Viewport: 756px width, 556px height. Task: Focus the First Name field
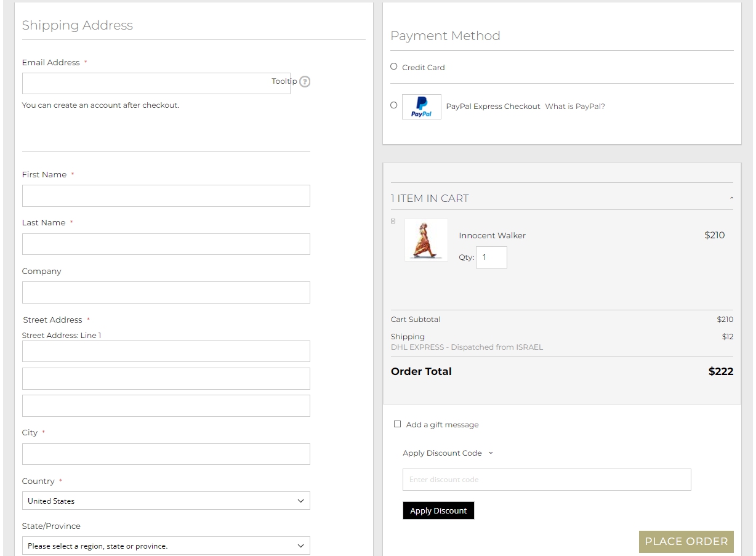point(166,196)
